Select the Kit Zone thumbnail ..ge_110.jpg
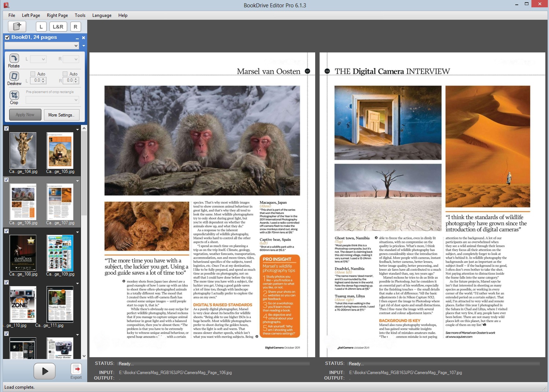 (23, 304)
